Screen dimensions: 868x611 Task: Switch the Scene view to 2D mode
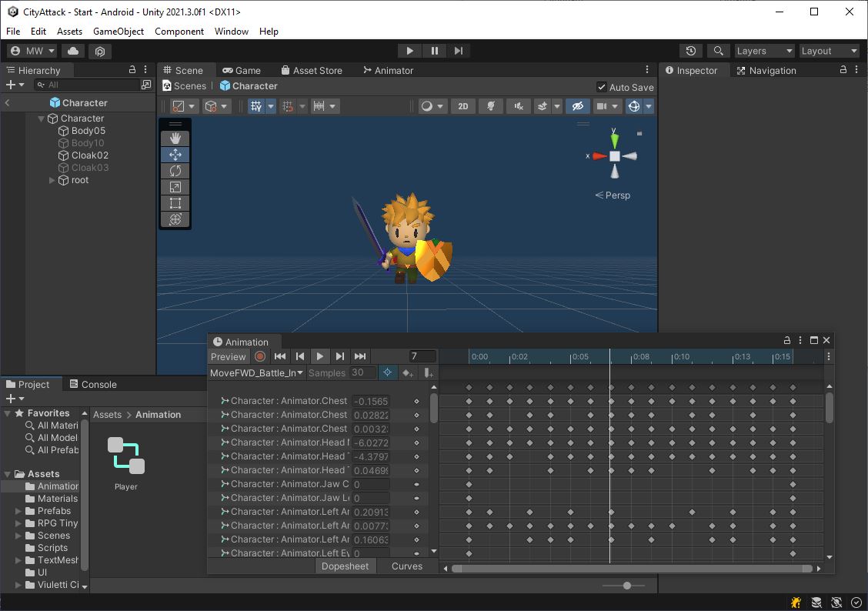pos(462,105)
